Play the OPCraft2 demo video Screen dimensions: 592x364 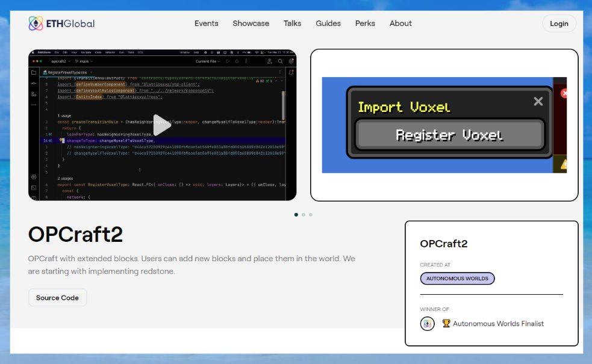pyautogui.click(x=163, y=125)
